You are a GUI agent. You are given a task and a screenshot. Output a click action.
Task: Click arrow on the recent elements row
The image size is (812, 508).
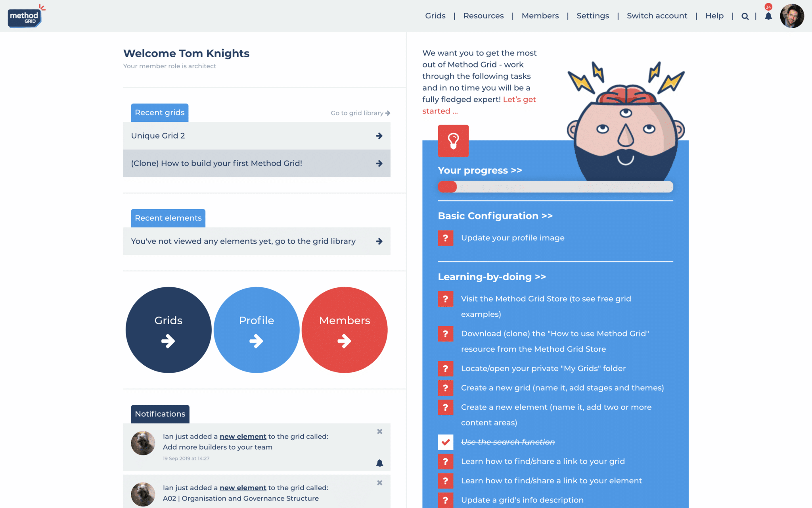(379, 241)
